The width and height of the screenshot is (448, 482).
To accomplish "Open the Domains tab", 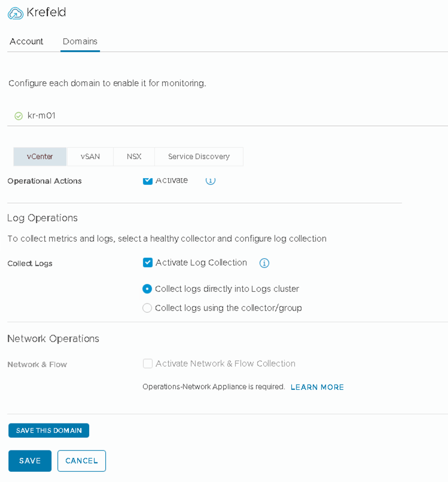I will [80, 41].
